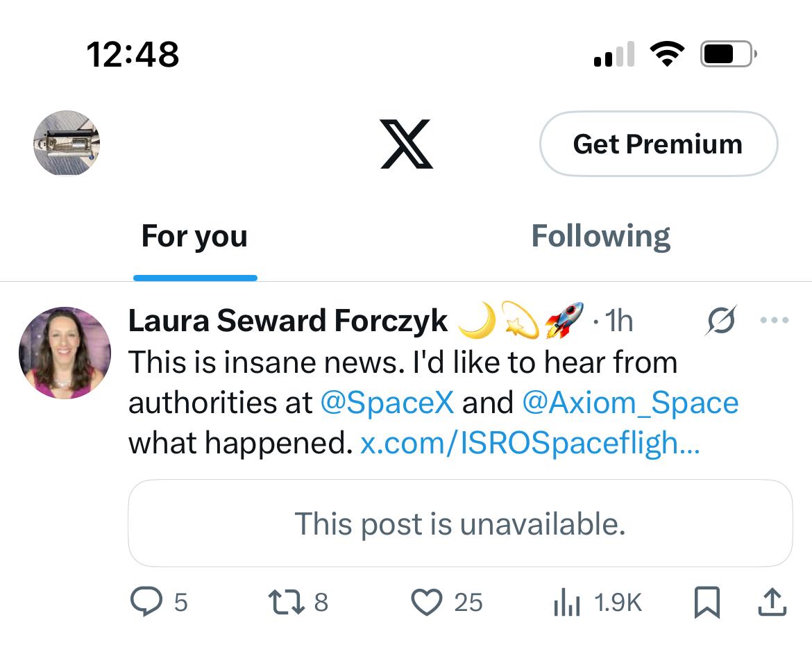This screenshot has height=645, width=812.
Task: Open the @SpaceX mention link
Action: (x=387, y=403)
